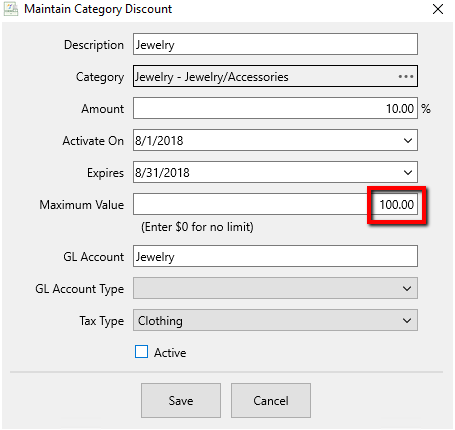
Task: Enable the Active checkbox
Action: tap(141, 352)
